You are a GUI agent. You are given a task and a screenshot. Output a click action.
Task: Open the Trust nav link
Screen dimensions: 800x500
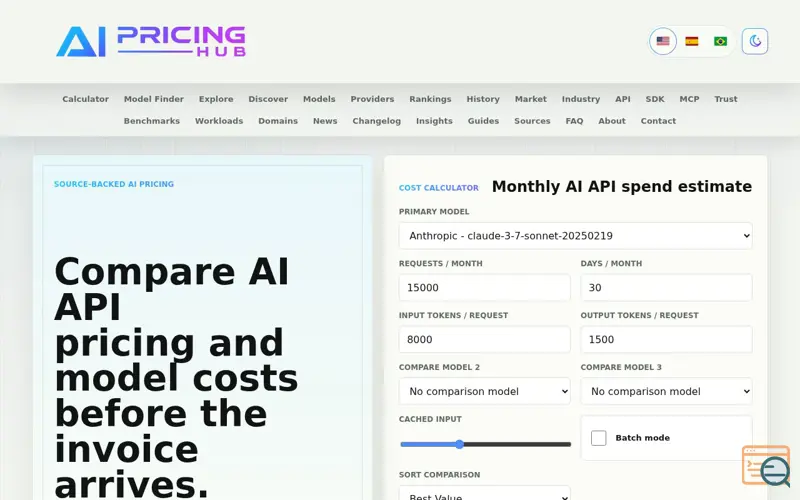coord(726,99)
